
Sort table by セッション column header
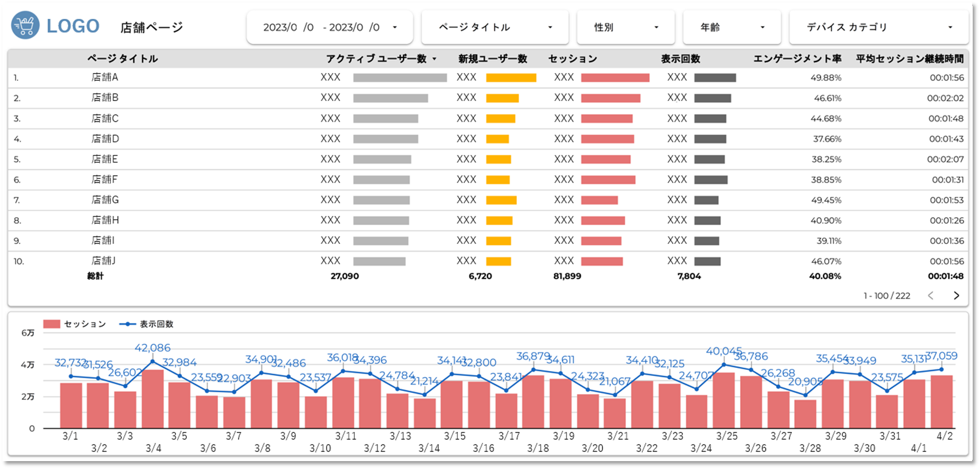[x=572, y=59]
